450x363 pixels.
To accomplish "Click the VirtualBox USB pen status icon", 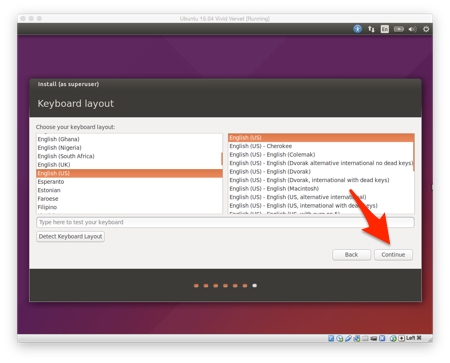I will [348, 338].
